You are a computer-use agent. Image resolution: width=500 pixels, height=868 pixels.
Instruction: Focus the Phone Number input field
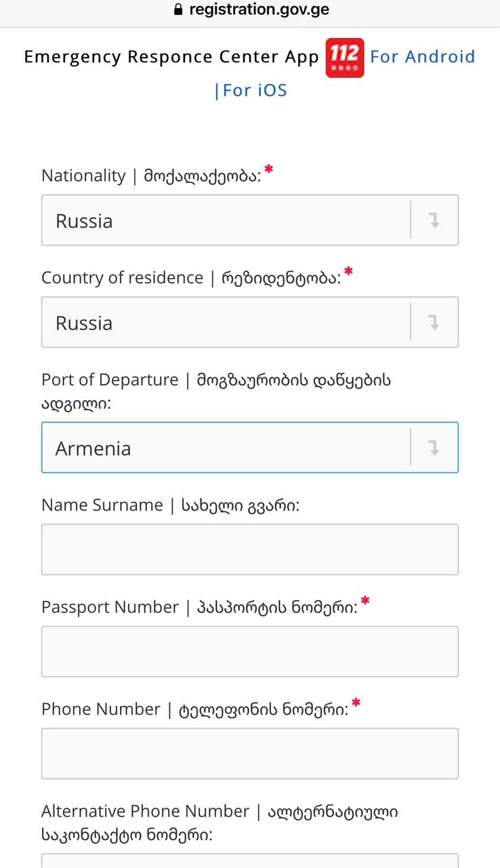tap(250, 753)
